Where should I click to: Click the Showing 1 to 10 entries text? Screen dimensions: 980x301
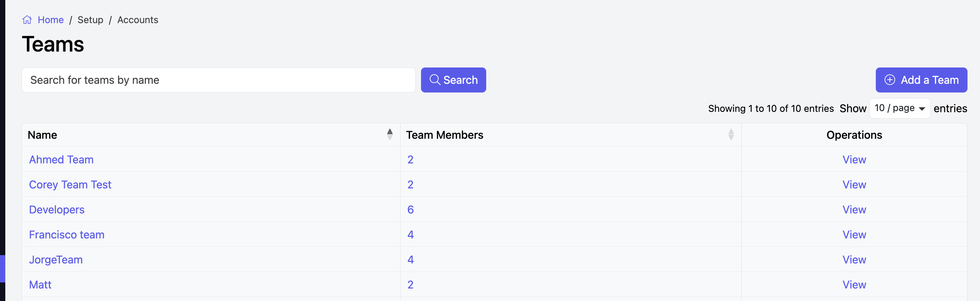coord(771,109)
